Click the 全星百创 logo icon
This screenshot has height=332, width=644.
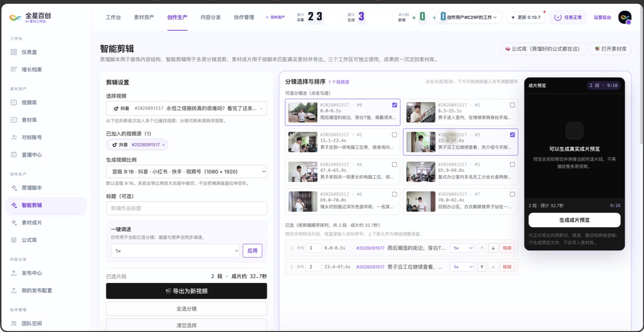coord(15,17)
